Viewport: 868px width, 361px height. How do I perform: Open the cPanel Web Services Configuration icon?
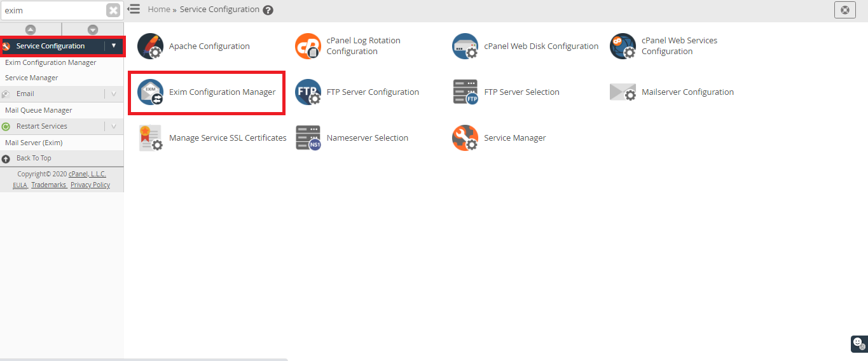(x=623, y=46)
